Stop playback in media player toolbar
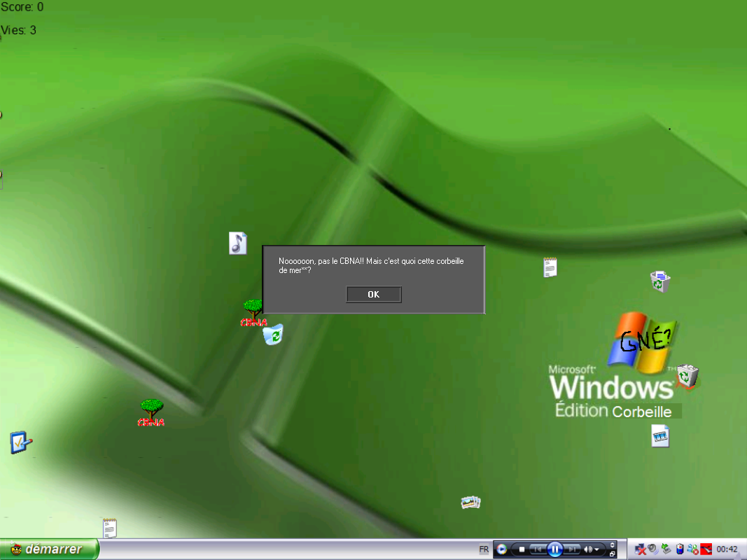Viewport: 747px width, 560px height. coord(522,549)
